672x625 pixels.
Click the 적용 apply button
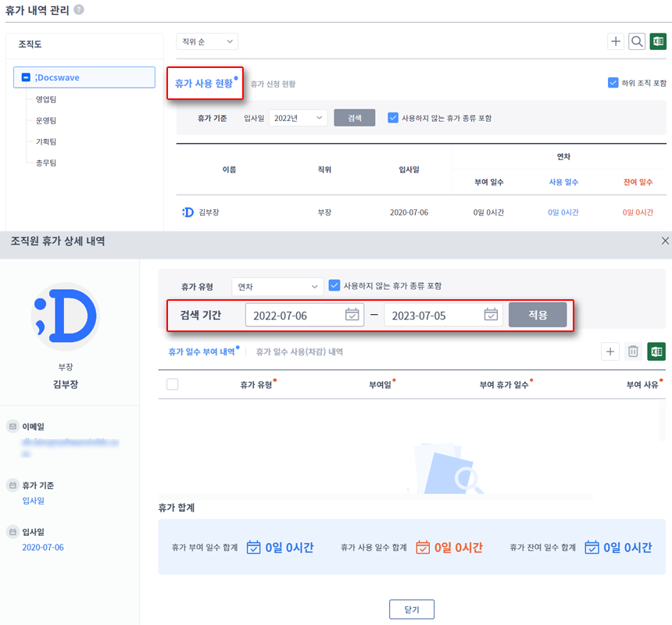[538, 315]
